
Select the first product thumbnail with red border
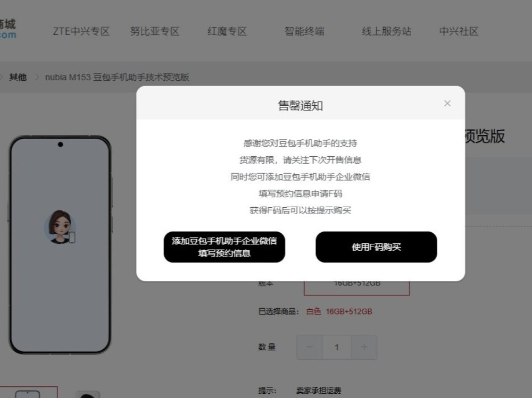coord(28,393)
